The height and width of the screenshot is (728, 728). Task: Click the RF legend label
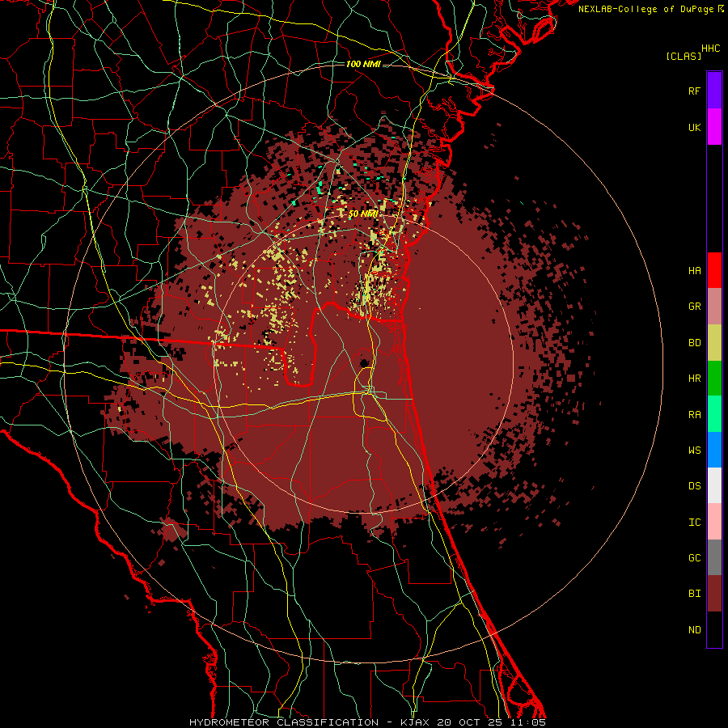click(x=694, y=91)
